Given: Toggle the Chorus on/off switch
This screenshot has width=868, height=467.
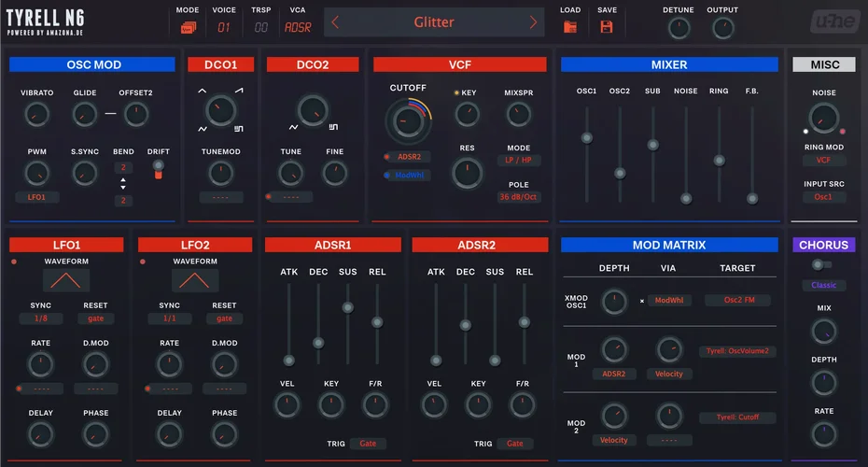Looking at the screenshot, I should click(x=819, y=264).
